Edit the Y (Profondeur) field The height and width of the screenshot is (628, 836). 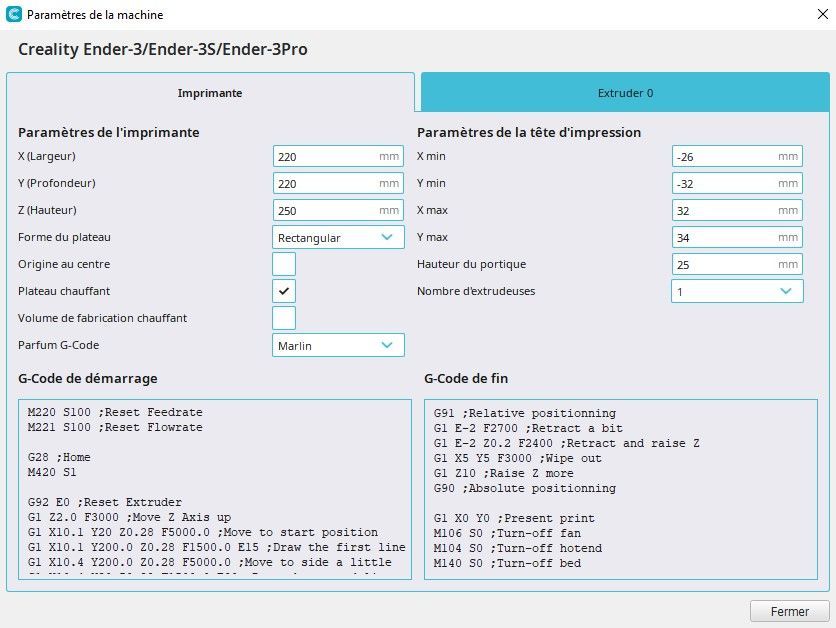click(x=338, y=183)
